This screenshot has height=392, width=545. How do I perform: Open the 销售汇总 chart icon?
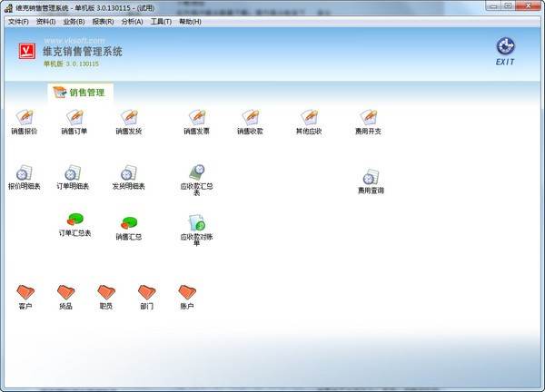tap(129, 223)
